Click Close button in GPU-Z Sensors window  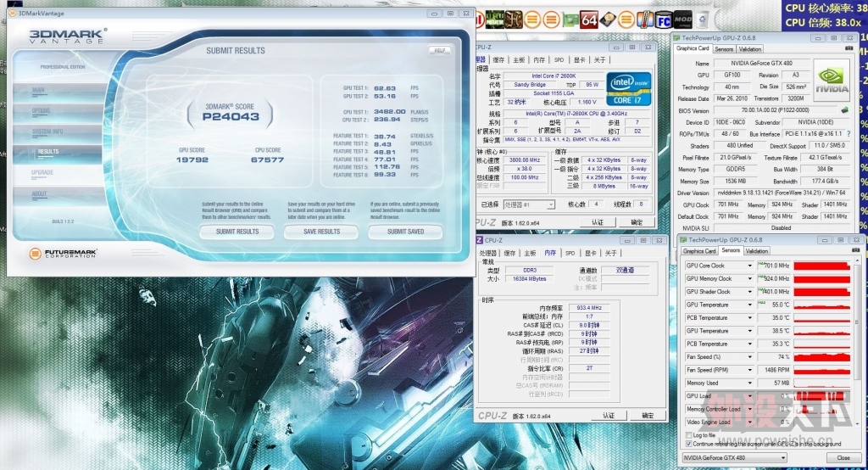point(843,458)
